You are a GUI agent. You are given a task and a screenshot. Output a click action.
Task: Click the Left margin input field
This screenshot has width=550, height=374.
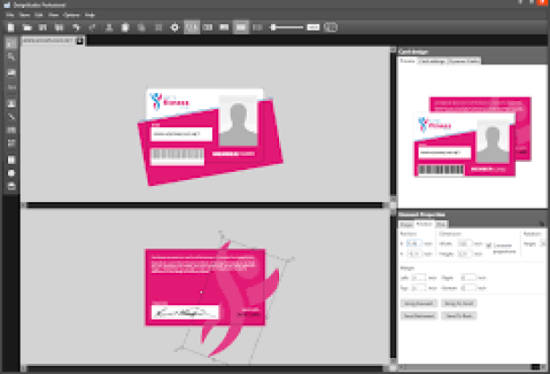coord(418,278)
